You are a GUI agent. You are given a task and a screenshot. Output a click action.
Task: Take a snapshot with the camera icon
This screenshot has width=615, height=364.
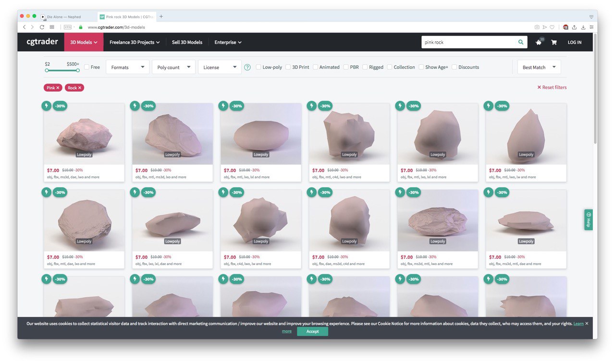point(537,27)
